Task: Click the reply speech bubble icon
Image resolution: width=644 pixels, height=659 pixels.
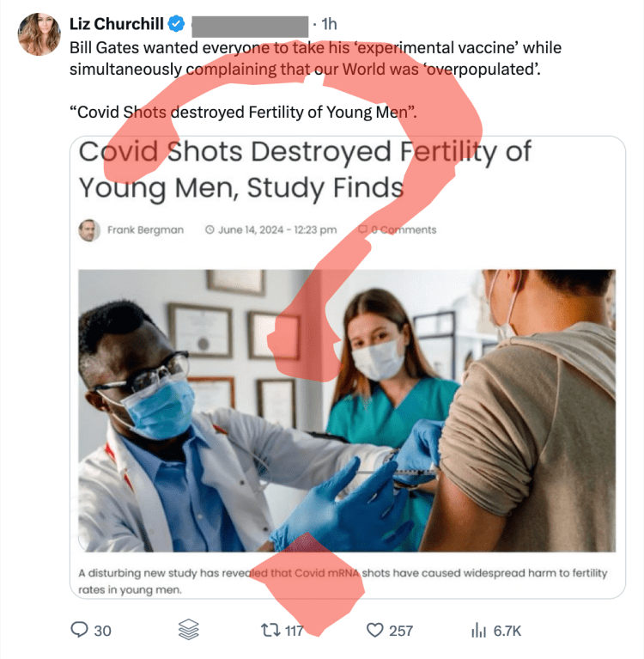Action: point(79,630)
